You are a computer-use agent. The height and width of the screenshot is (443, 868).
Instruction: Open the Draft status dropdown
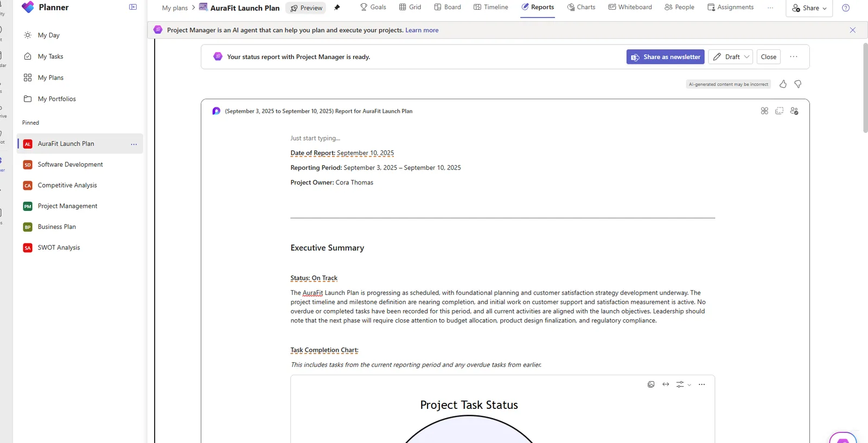pyautogui.click(x=730, y=57)
